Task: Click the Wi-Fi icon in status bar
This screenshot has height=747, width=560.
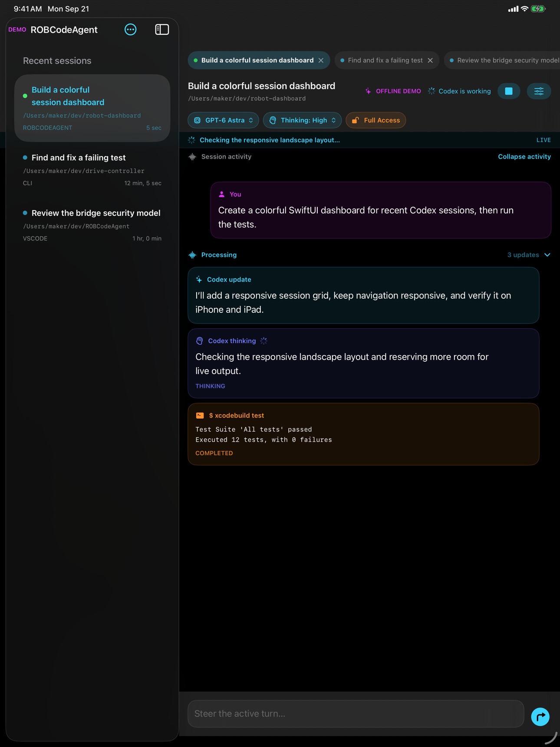Action: (524, 9)
